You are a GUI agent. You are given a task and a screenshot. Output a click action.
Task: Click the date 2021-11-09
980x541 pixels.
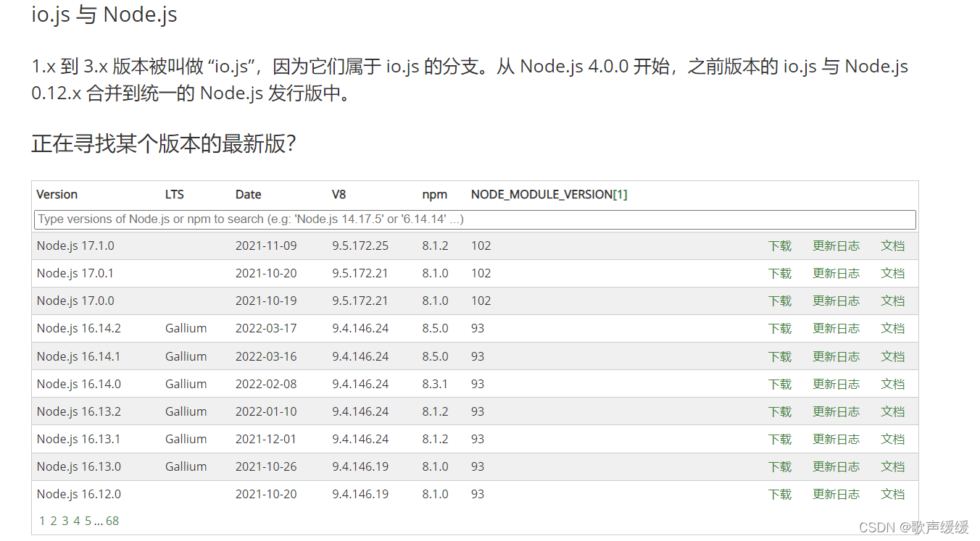point(266,246)
